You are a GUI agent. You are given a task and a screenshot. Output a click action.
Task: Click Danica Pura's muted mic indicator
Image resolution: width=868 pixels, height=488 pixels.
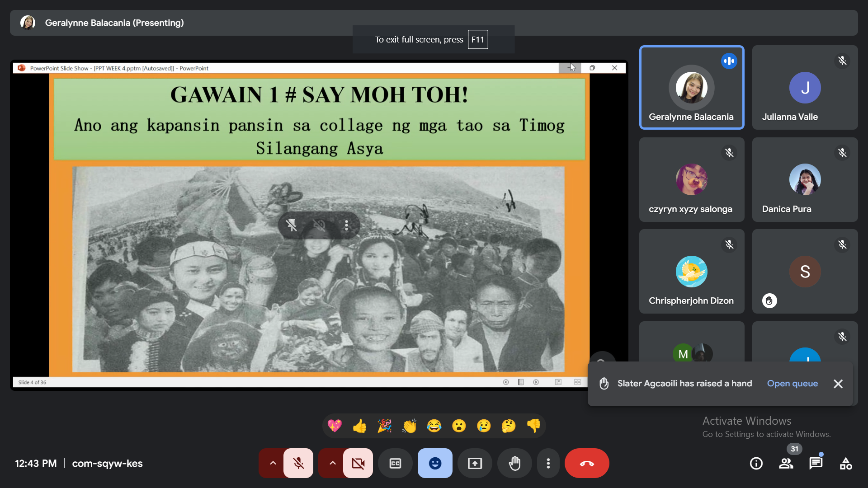coord(842,153)
